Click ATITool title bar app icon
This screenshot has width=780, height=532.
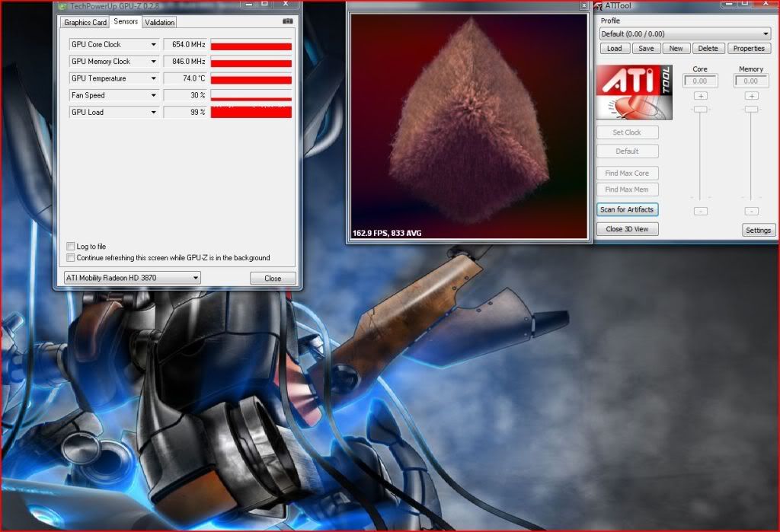click(x=599, y=6)
